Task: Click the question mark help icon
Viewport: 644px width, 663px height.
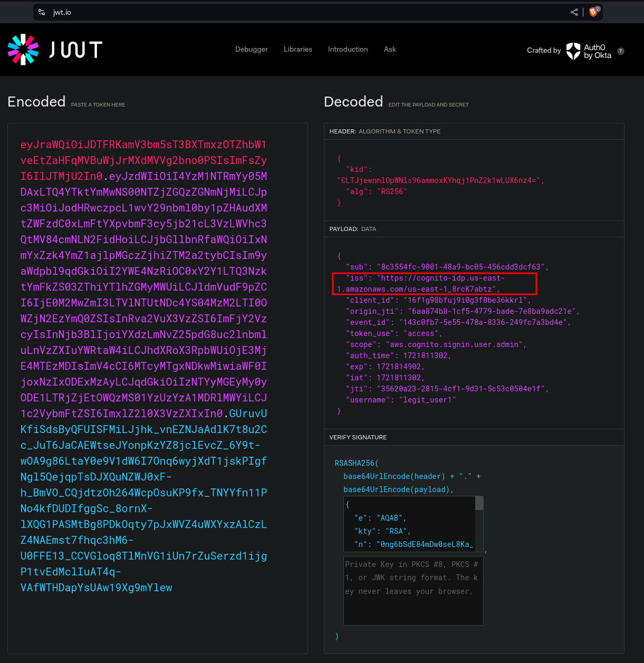Action: click(621, 51)
